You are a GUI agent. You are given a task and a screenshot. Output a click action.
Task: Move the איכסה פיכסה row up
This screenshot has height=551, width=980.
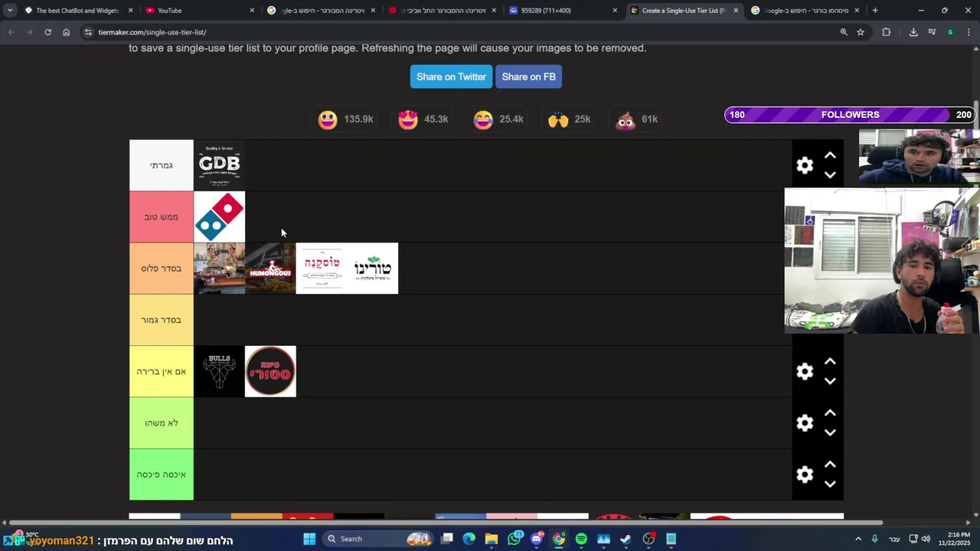830,465
